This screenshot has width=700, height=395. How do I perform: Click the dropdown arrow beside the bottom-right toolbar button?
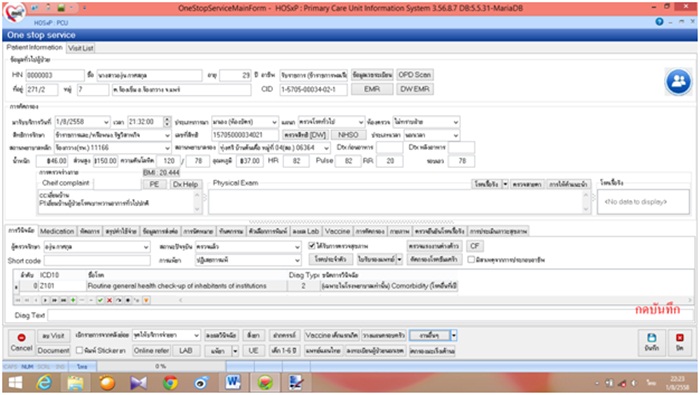point(454,335)
